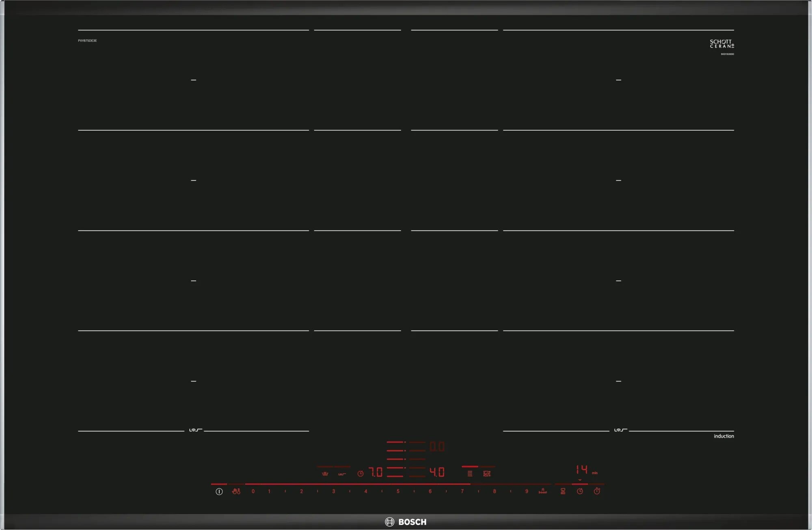The height and width of the screenshot is (530, 812).
Task: Tap the induction label
Action: pyautogui.click(x=724, y=436)
